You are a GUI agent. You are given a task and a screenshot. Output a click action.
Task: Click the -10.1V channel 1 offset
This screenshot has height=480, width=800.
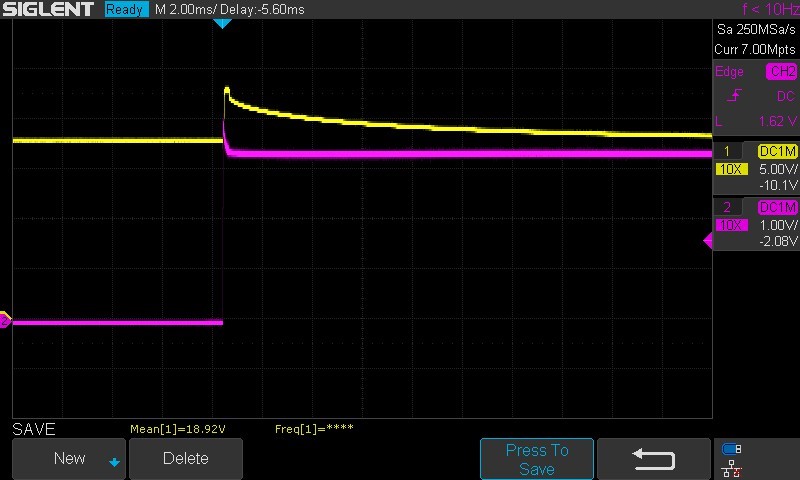[778, 185]
